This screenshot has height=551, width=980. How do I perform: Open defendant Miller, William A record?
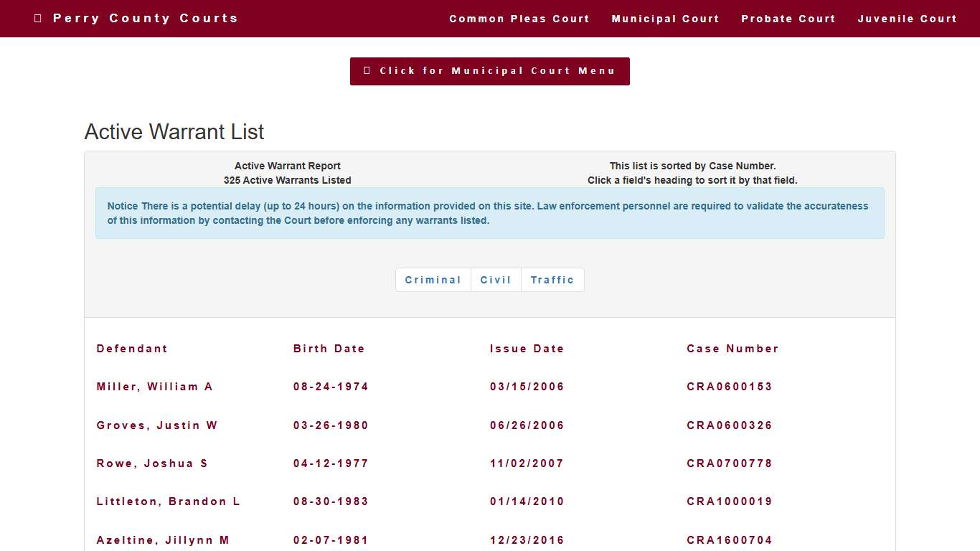tap(154, 387)
